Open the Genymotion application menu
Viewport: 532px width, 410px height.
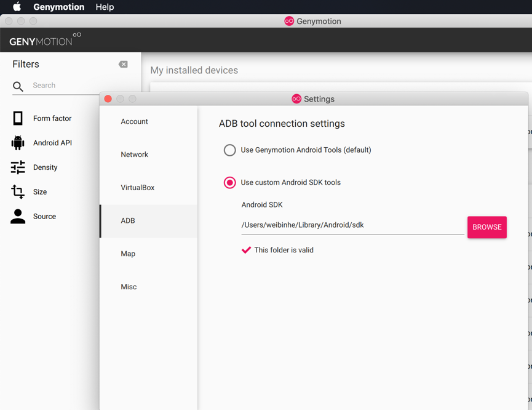pyautogui.click(x=58, y=7)
